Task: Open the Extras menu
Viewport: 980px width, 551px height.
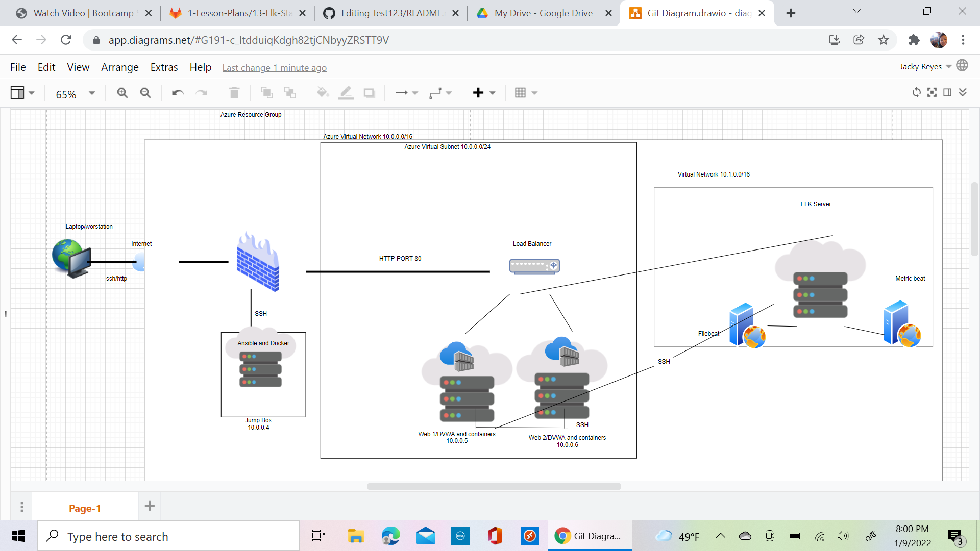Action: click(x=164, y=67)
